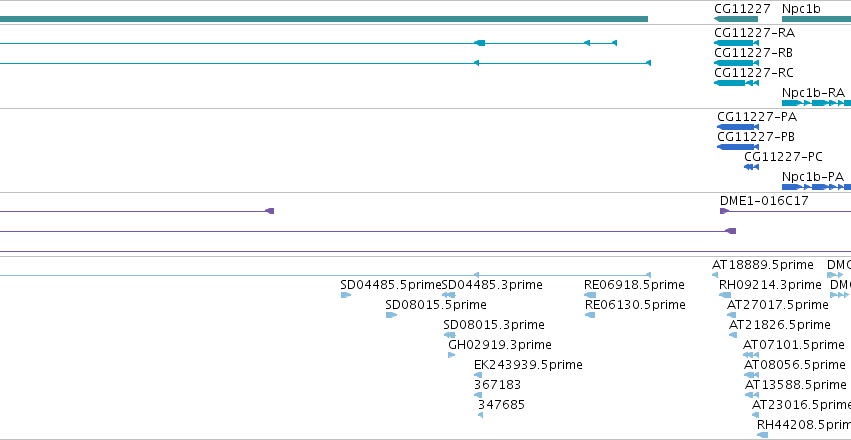Open transcript CG11227-RA
The image size is (851, 440).
click(x=754, y=33)
